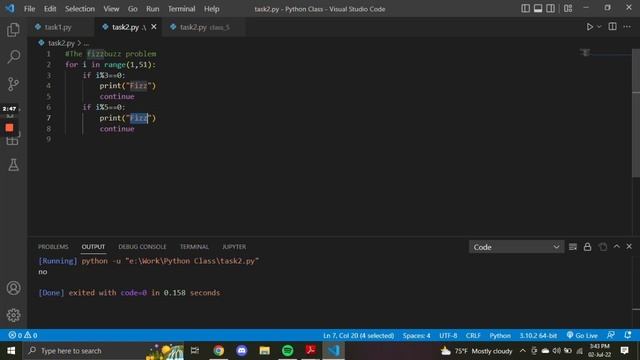The height and width of the screenshot is (360, 640).
Task: Switch to OUTPUT panel tab
Action: (93, 247)
